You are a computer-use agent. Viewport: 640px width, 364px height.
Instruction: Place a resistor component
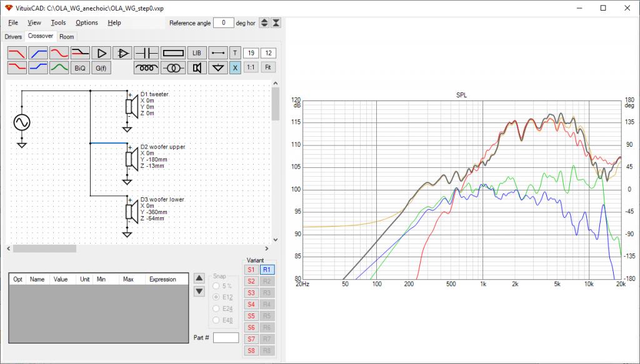pos(174,53)
